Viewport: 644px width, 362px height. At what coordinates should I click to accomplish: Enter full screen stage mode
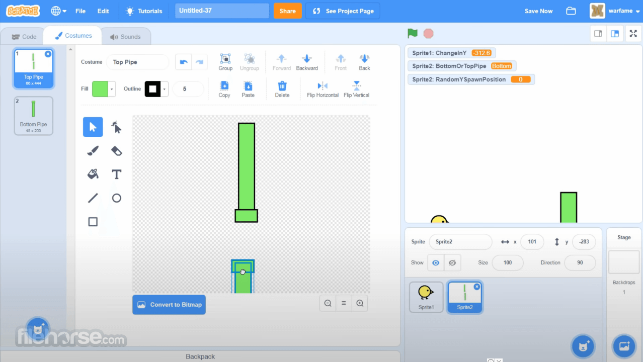click(633, 34)
